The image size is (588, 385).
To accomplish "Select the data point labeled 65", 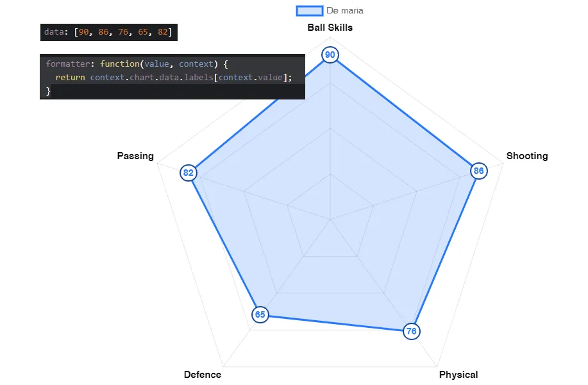I will coord(260,314).
